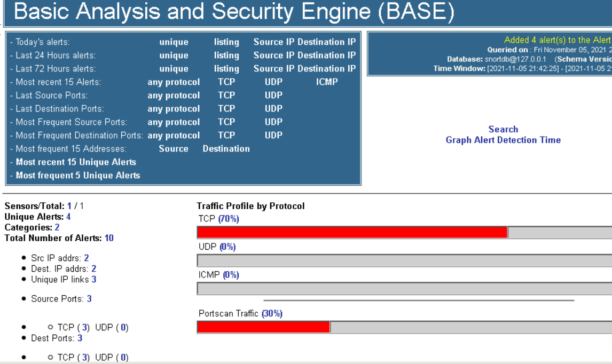The height and width of the screenshot is (364, 612).
Task: Open Most Frequent Destination Ports UDP
Action: click(x=273, y=136)
